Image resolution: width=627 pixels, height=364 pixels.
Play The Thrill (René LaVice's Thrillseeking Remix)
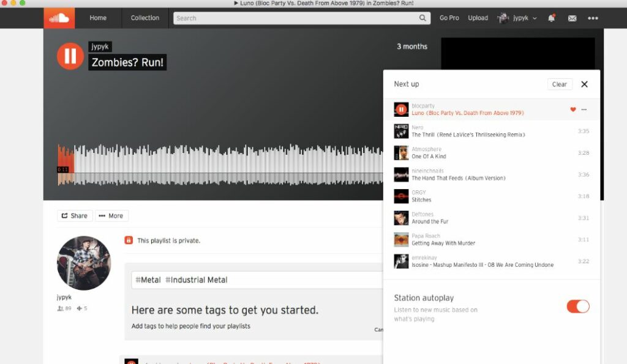pos(468,135)
